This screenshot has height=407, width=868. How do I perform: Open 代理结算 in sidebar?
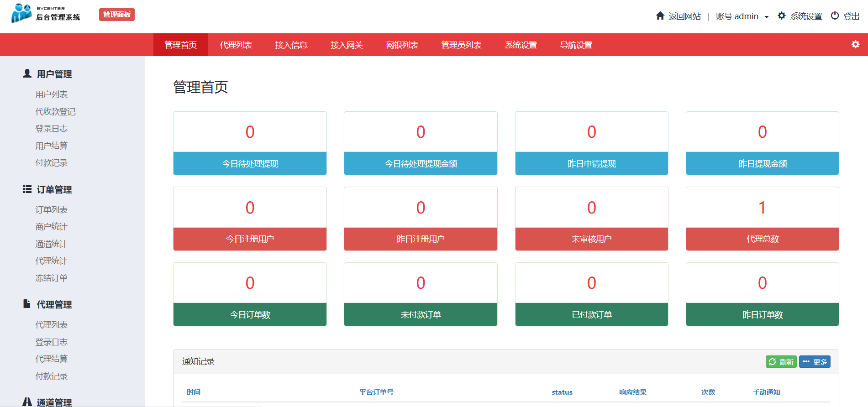pos(52,359)
